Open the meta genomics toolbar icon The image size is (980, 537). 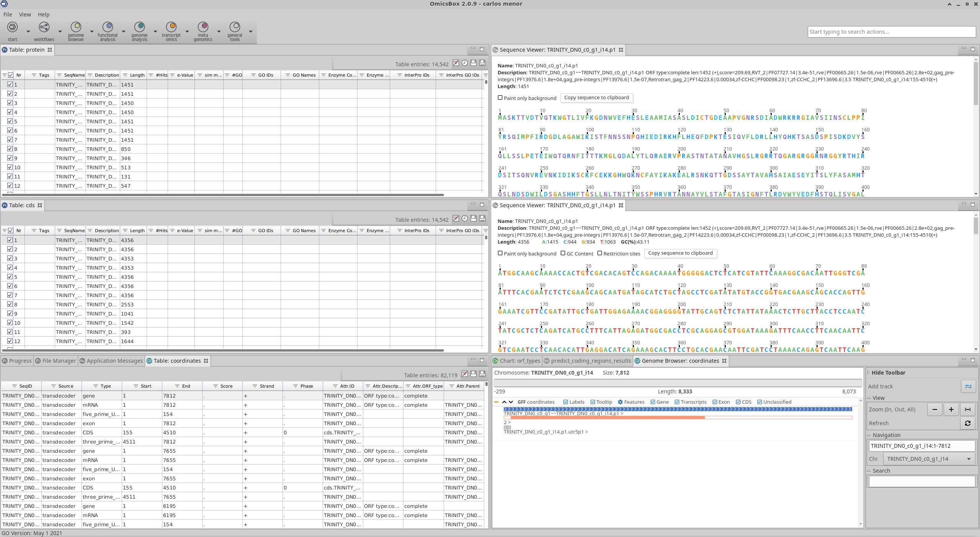point(203,27)
